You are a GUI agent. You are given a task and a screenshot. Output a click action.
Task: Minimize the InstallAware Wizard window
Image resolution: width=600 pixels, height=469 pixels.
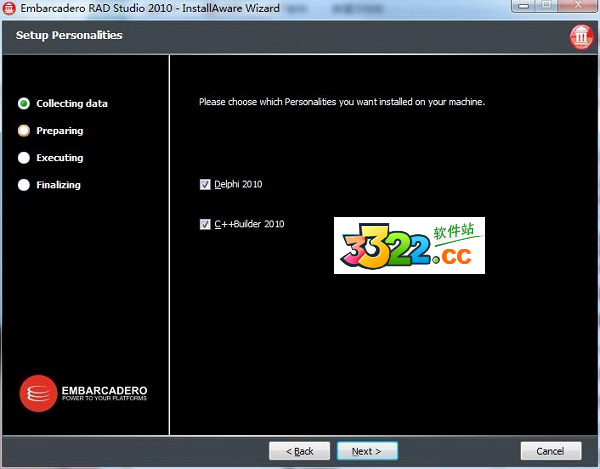pyautogui.click(x=523, y=6)
